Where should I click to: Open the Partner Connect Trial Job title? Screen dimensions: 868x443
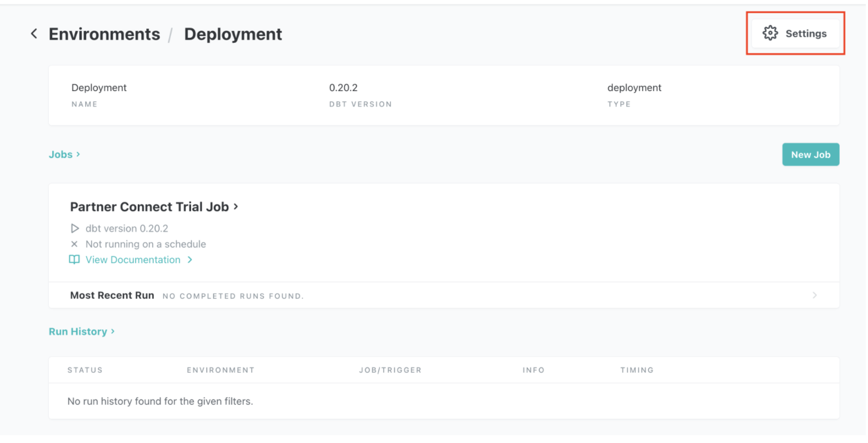[x=149, y=207]
